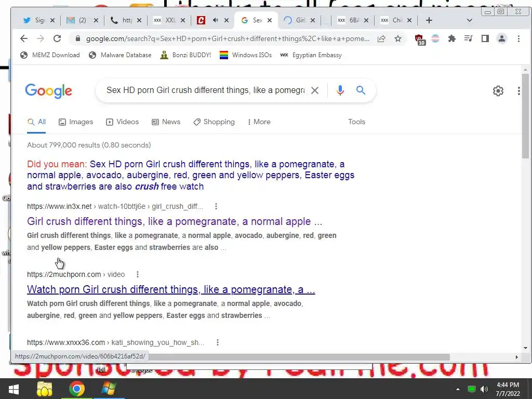
Task: Close the active Google search tab
Action: coord(270,20)
